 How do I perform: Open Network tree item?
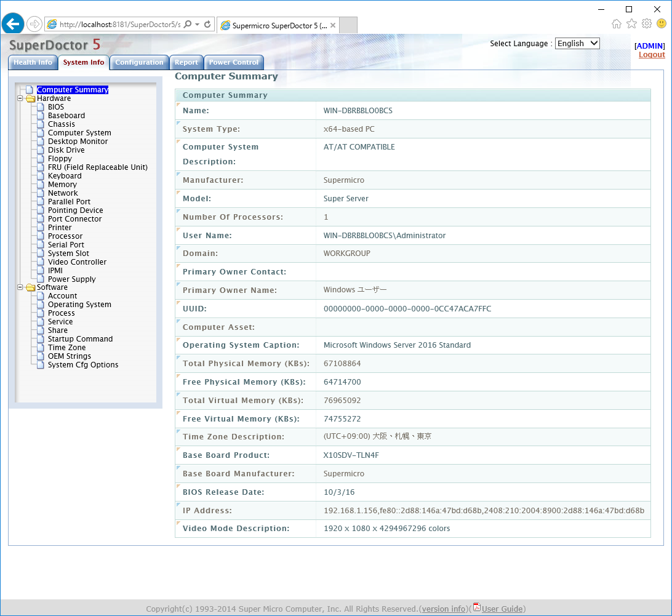pyautogui.click(x=63, y=193)
